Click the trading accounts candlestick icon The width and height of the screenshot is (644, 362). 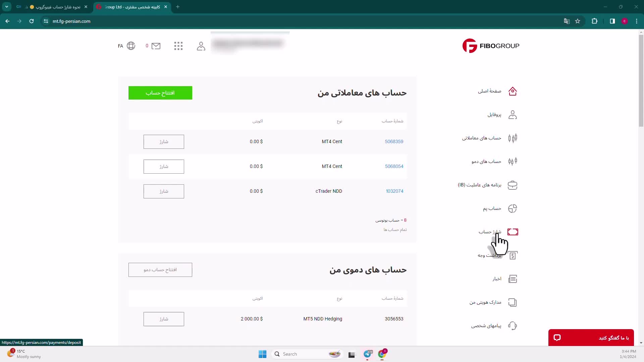512,138
